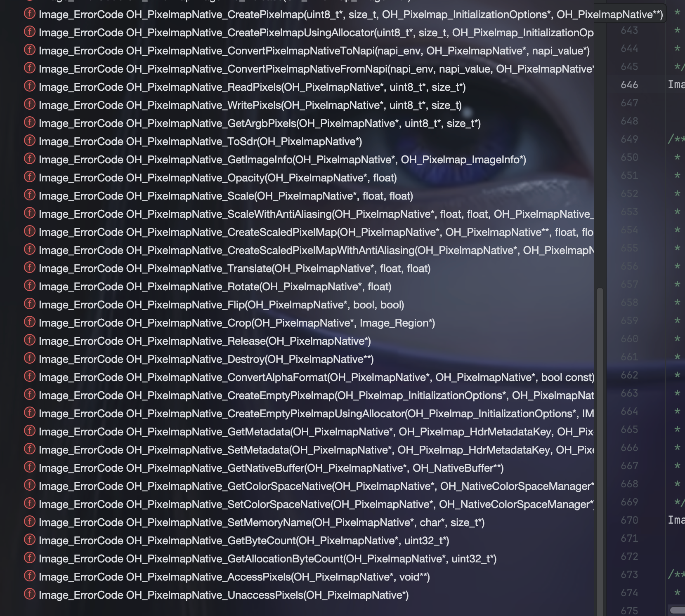Navigate to OH_PixelmapNative_Crop with Image_Region

click(237, 323)
